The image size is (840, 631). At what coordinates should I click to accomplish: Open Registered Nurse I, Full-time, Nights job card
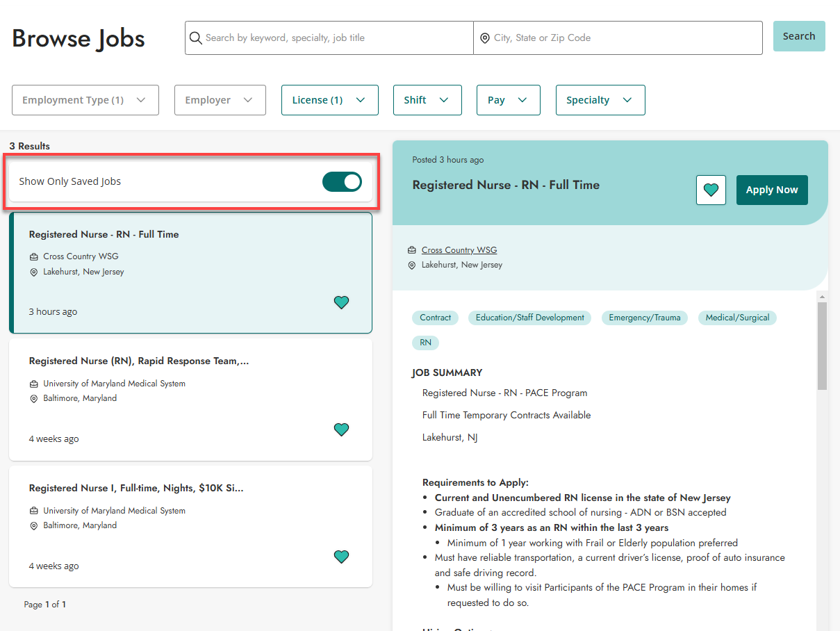191,527
